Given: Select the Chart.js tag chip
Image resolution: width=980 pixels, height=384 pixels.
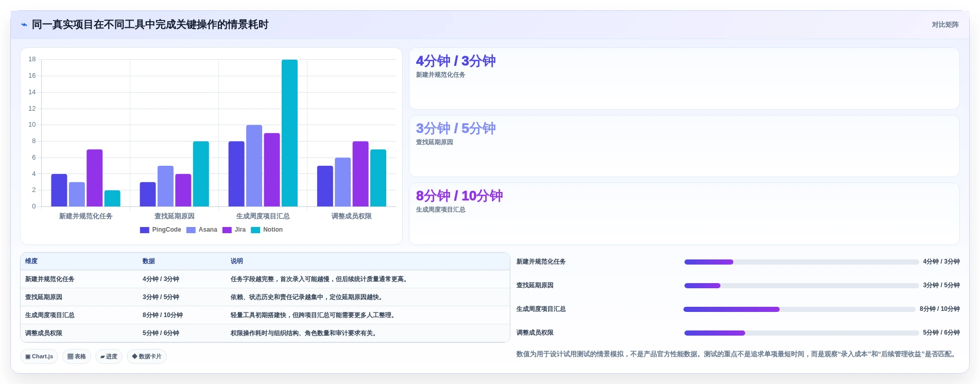Looking at the screenshot, I should tap(39, 356).
